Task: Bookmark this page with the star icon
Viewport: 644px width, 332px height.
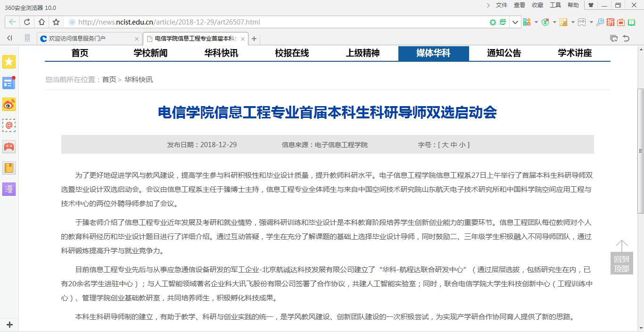Action: point(56,22)
